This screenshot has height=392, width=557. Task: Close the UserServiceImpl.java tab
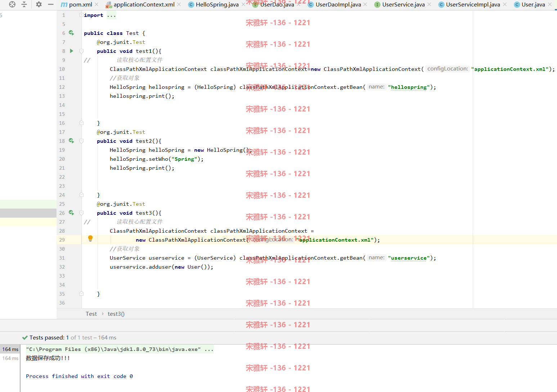pyautogui.click(x=505, y=5)
